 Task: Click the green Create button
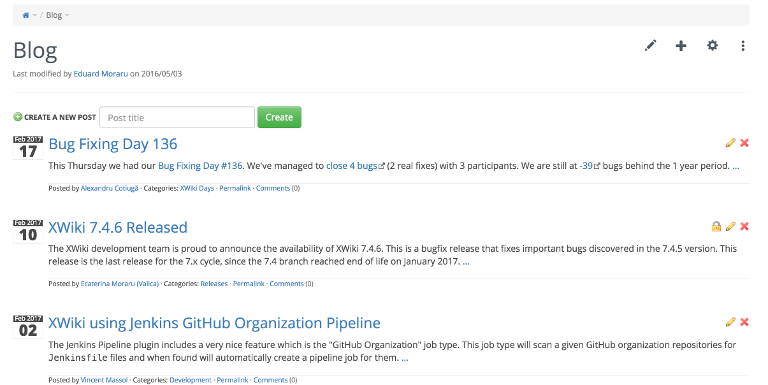279,117
